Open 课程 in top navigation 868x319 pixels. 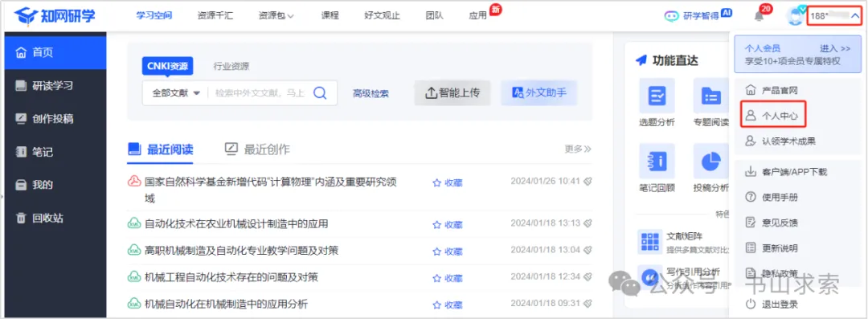point(330,15)
